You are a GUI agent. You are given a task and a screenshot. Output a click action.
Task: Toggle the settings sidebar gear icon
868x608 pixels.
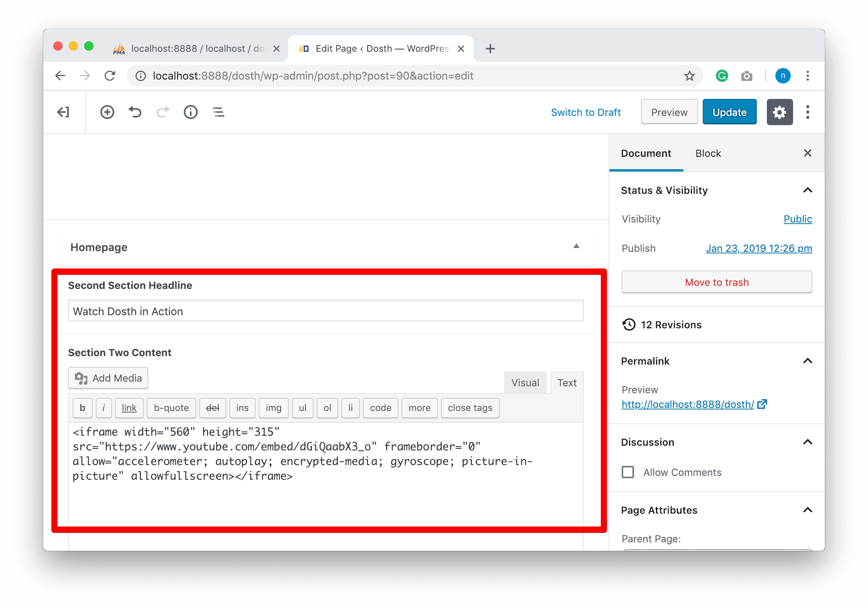point(780,112)
